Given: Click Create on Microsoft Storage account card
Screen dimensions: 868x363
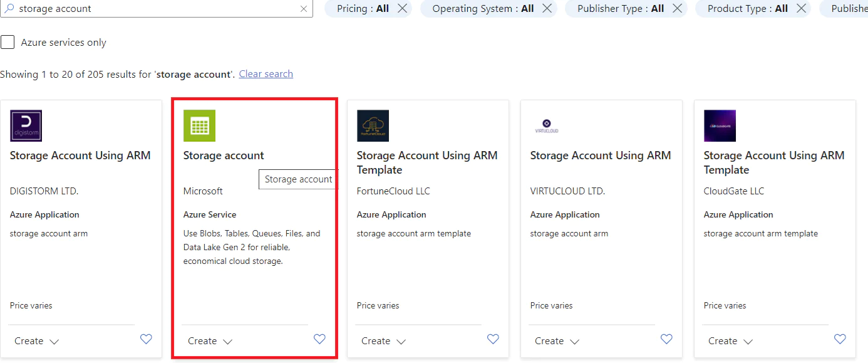Looking at the screenshot, I should tap(202, 341).
